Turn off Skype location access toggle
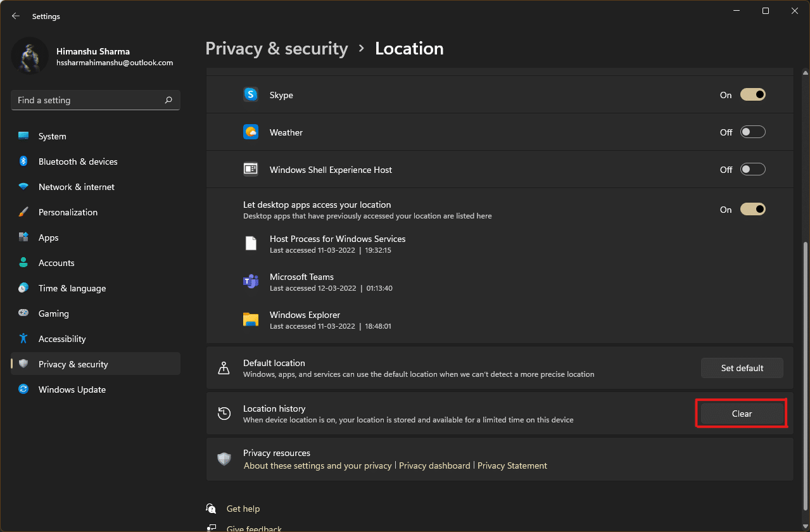 (x=753, y=95)
